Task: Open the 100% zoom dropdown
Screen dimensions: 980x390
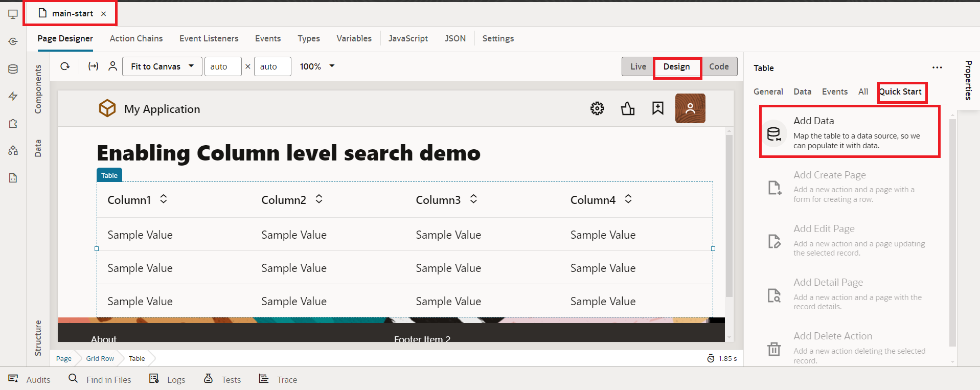Action: (x=317, y=66)
